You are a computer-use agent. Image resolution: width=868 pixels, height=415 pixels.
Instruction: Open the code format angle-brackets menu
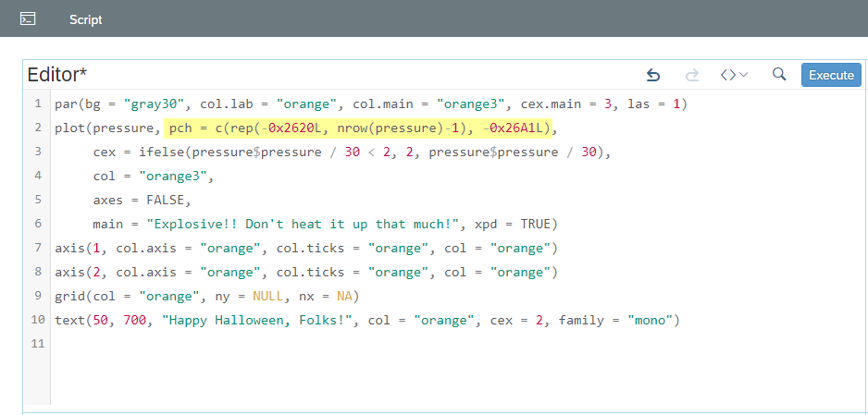pyautogui.click(x=734, y=75)
